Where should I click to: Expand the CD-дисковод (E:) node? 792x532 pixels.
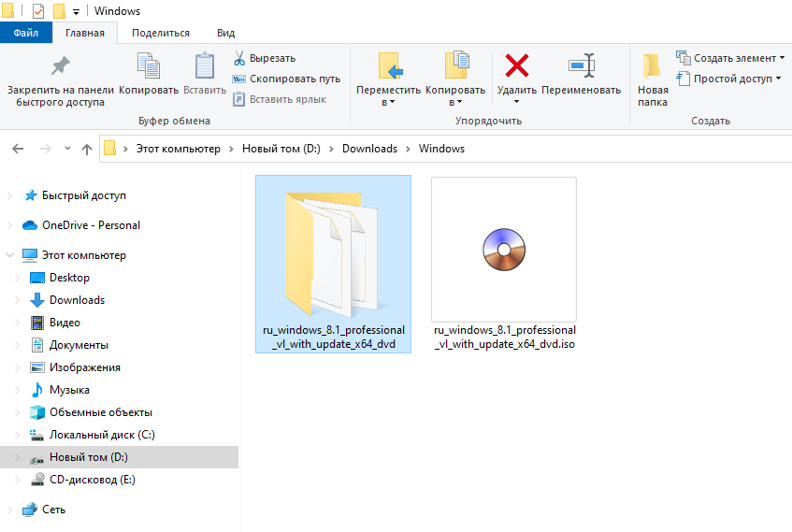pyautogui.click(x=17, y=480)
